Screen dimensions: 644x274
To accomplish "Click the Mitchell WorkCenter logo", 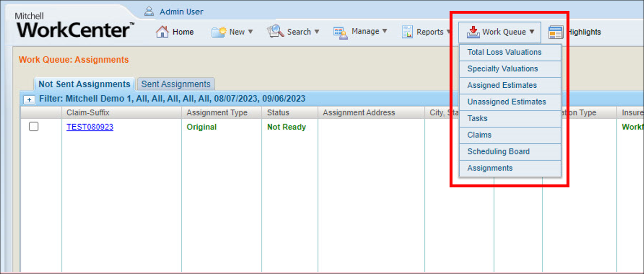I will [74, 26].
